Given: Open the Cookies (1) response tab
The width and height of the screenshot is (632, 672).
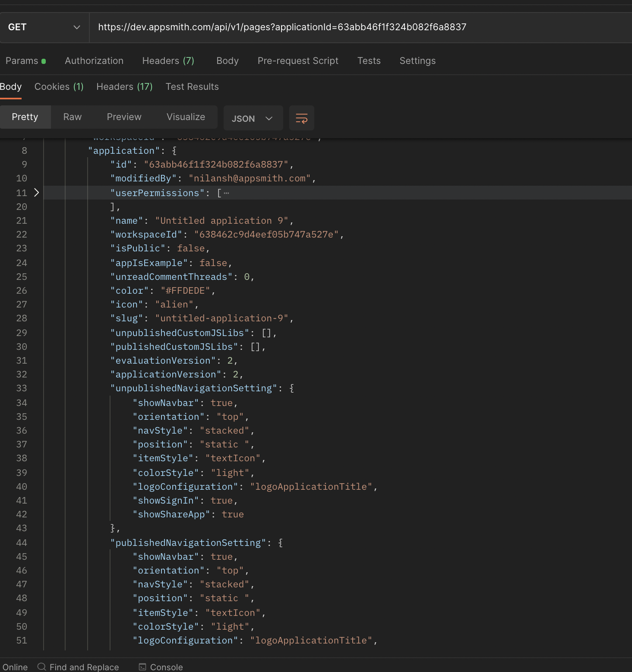Looking at the screenshot, I should coord(59,87).
